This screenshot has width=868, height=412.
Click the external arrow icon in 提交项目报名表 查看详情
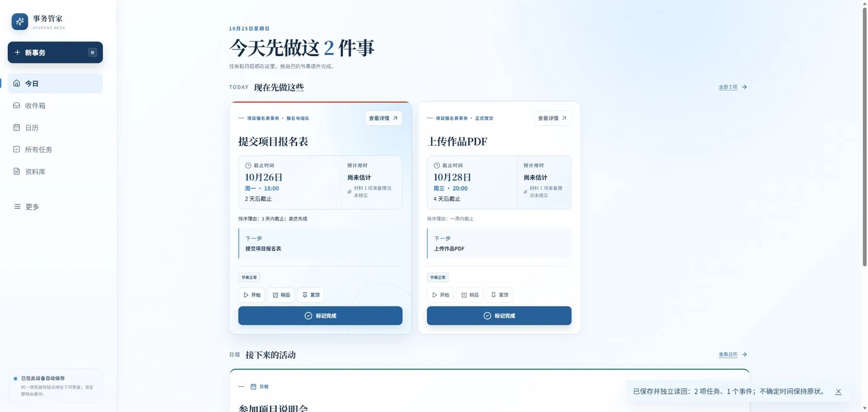[395, 118]
